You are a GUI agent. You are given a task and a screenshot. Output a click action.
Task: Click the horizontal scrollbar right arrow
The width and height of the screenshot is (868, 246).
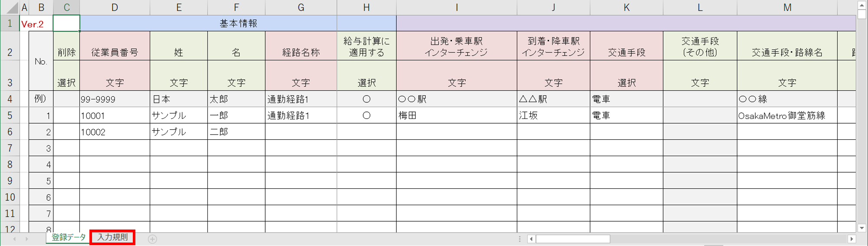pyautogui.click(x=852, y=239)
